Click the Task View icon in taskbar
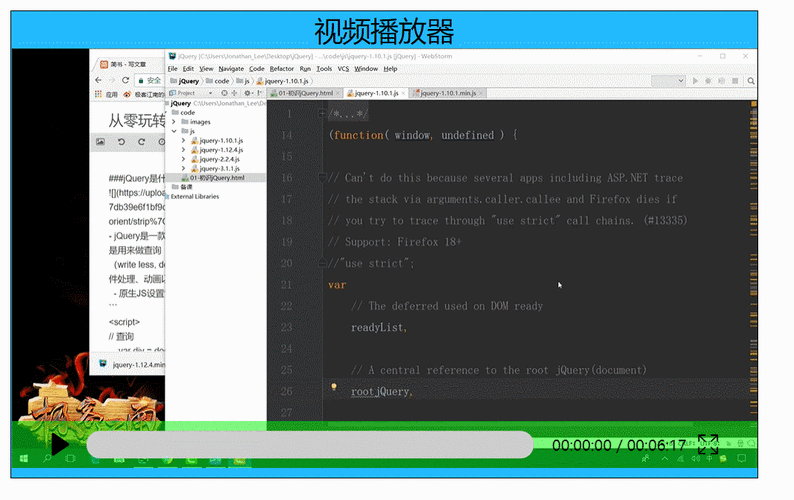Image resolution: width=794 pixels, height=500 pixels. [x=70, y=458]
